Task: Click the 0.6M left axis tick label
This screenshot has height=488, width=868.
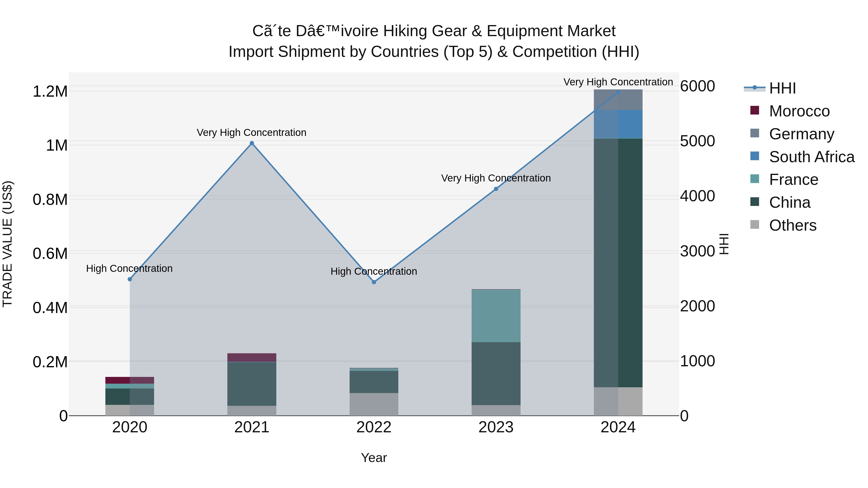Action: click(50, 253)
